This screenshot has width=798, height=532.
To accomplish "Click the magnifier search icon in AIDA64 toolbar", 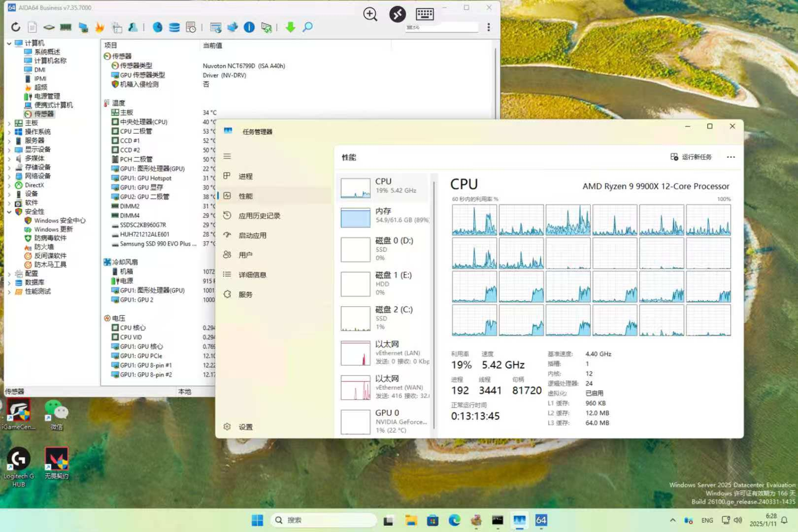I will click(x=308, y=27).
